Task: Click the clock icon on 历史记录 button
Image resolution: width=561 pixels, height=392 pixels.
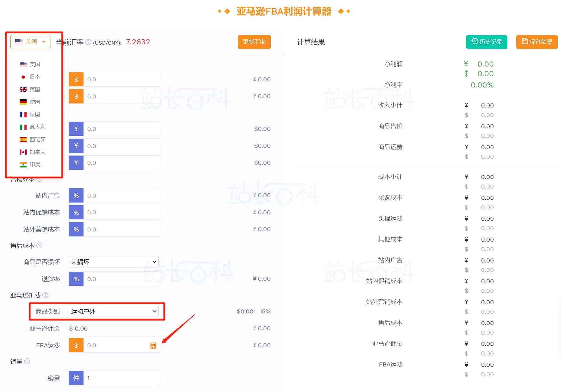Action: 474,41
